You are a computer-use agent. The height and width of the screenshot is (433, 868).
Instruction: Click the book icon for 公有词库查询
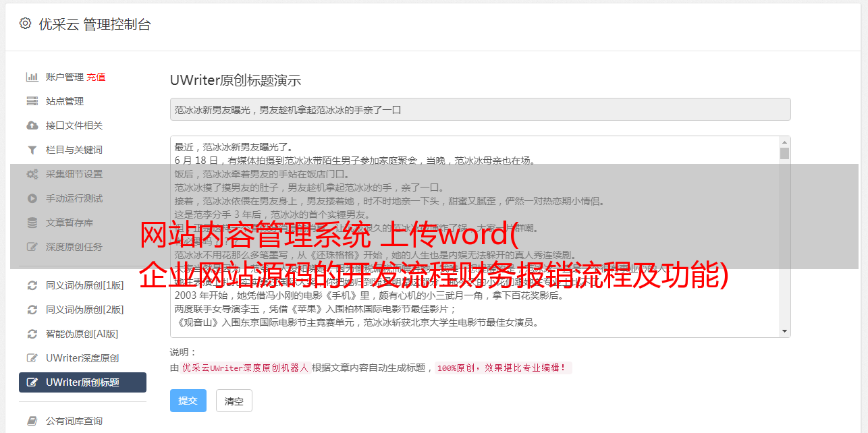[x=32, y=421]
